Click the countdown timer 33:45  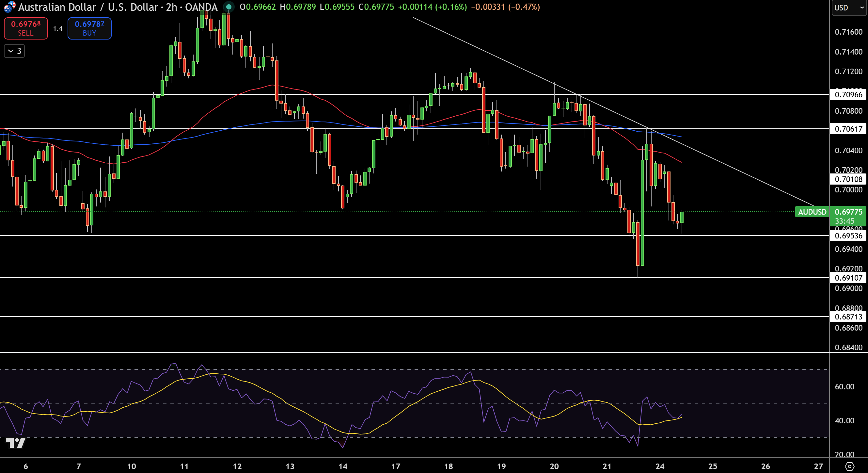pos(844,221)
